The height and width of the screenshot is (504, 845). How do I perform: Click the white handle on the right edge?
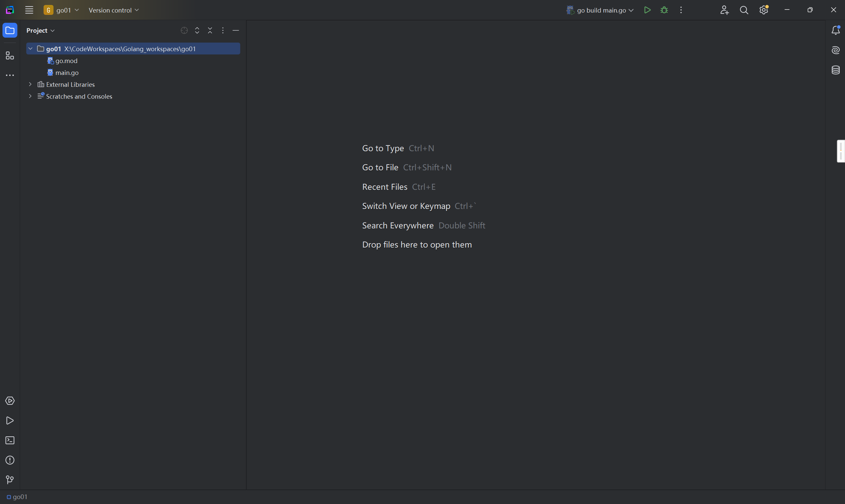pos(841,151)
